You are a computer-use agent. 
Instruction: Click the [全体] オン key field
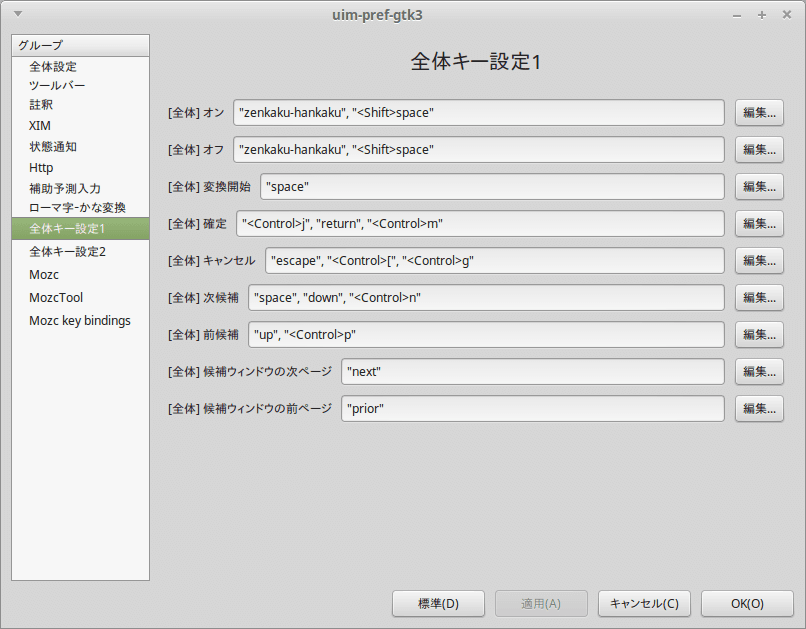tap(479, 113)
